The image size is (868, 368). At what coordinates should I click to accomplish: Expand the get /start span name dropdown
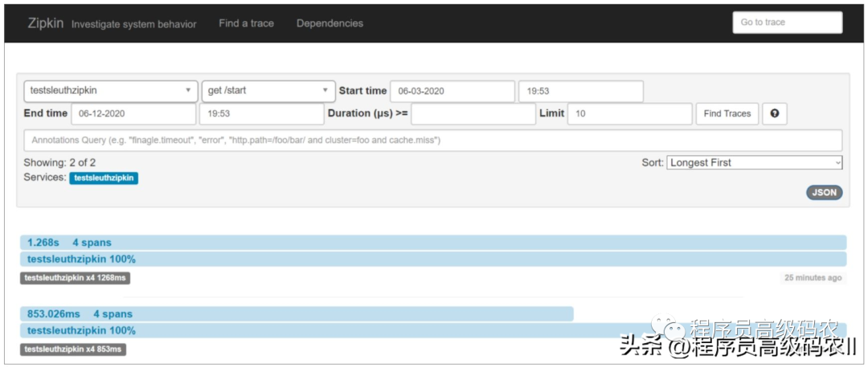(268, 91)
